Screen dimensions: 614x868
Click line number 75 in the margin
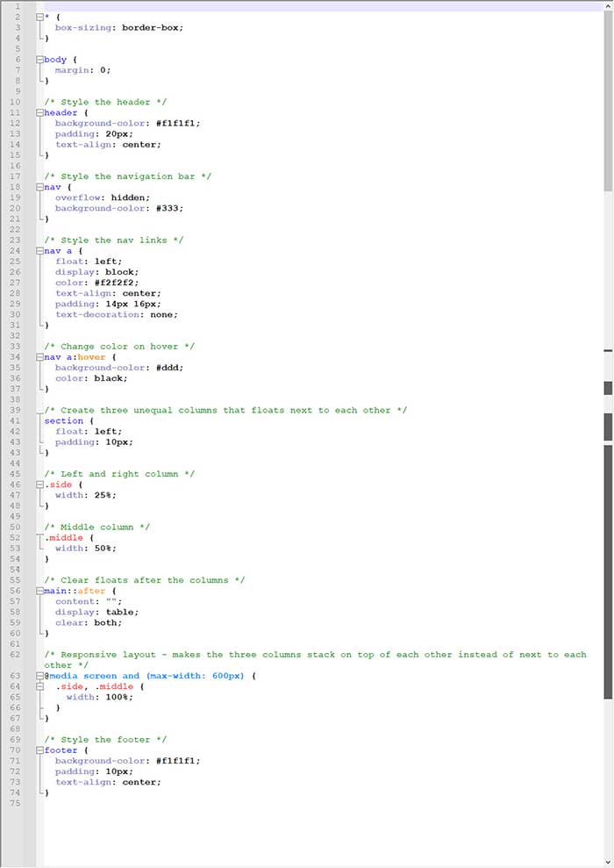(15, 803)
